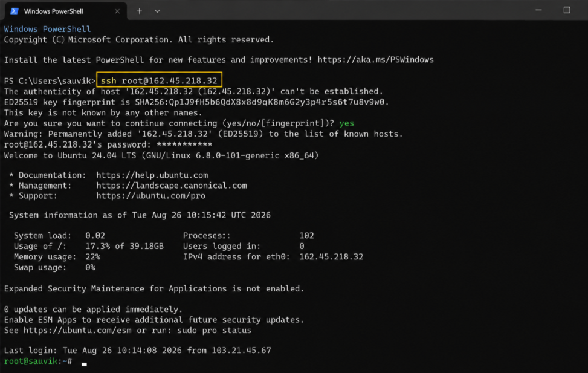Click the green 'yes' response text

(x=346, y=123)
